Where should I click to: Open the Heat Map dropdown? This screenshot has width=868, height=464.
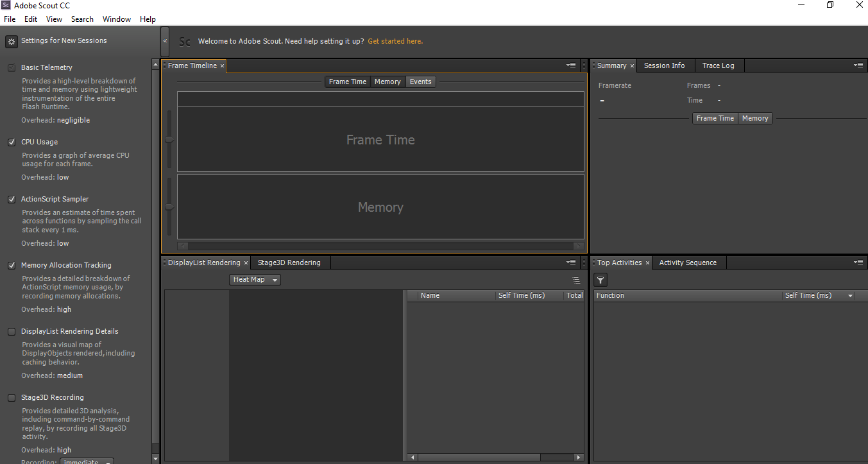coord(255,280)
